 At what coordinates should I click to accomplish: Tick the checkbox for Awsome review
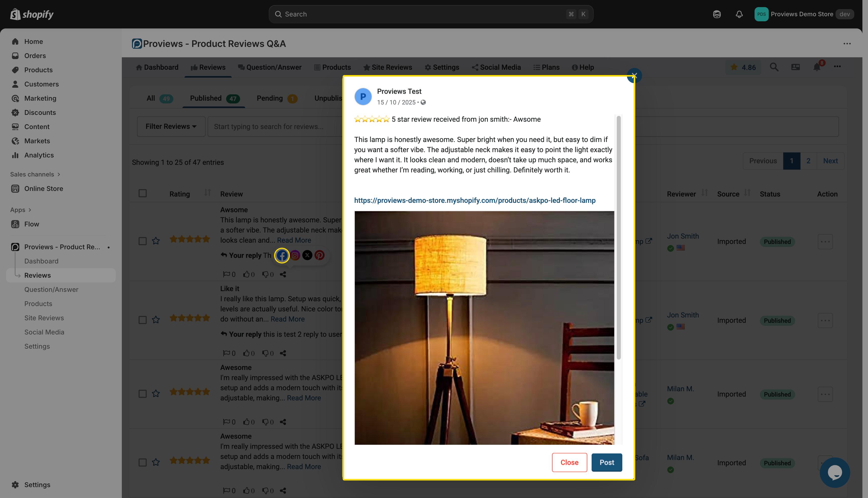click(143, 241)
